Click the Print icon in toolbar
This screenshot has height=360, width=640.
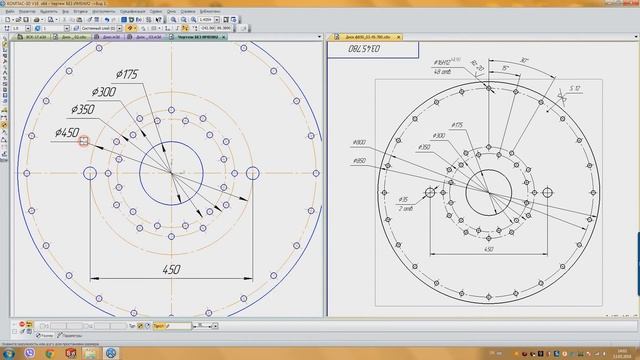[x=37, y=20]
